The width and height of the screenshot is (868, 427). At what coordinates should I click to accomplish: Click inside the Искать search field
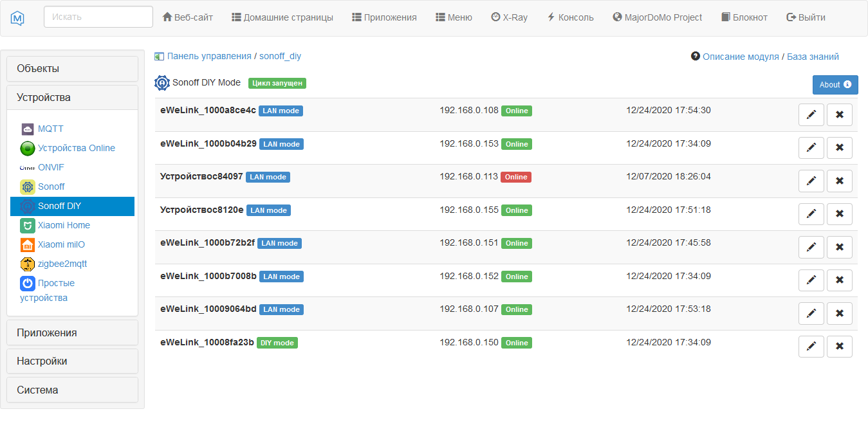click(98, 17)
